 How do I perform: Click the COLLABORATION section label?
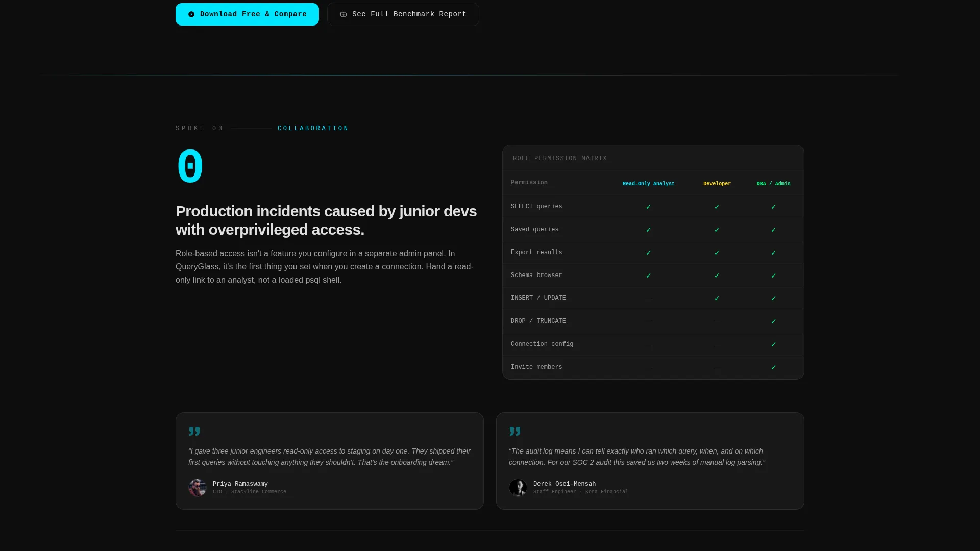[313, 129]
